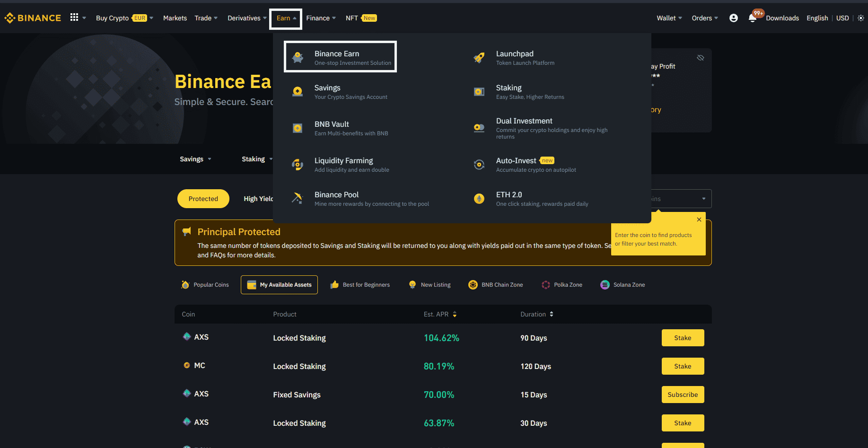Click Subscribe for AXS Fixed Savings
Screen dimensions: 868x448
coord(682,395)
